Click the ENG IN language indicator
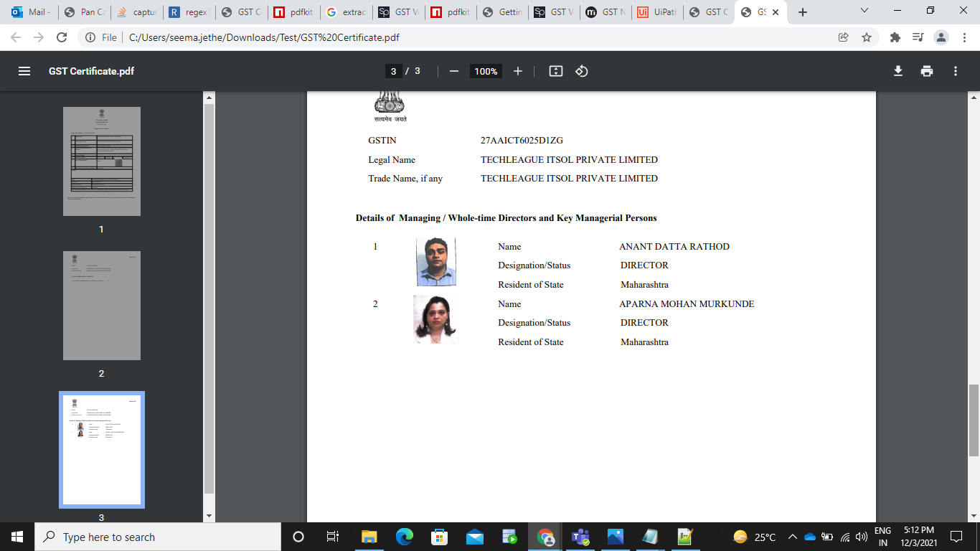980x551 pixels. 883,537
